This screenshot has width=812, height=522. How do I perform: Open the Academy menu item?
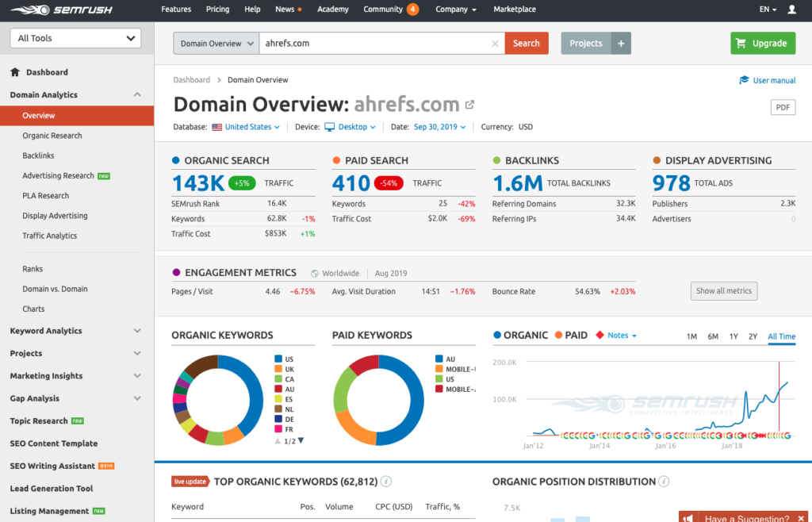(x=333, y=10)
